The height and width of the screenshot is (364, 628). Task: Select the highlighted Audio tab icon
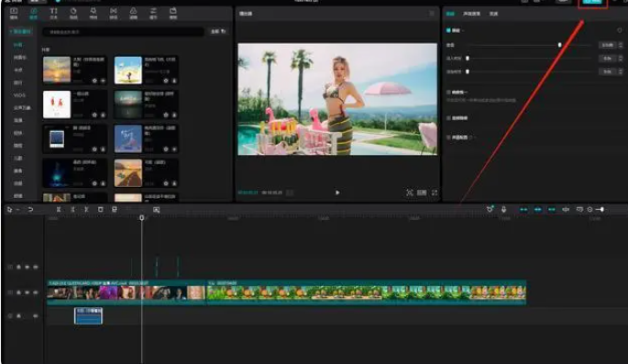pos(34,13)
